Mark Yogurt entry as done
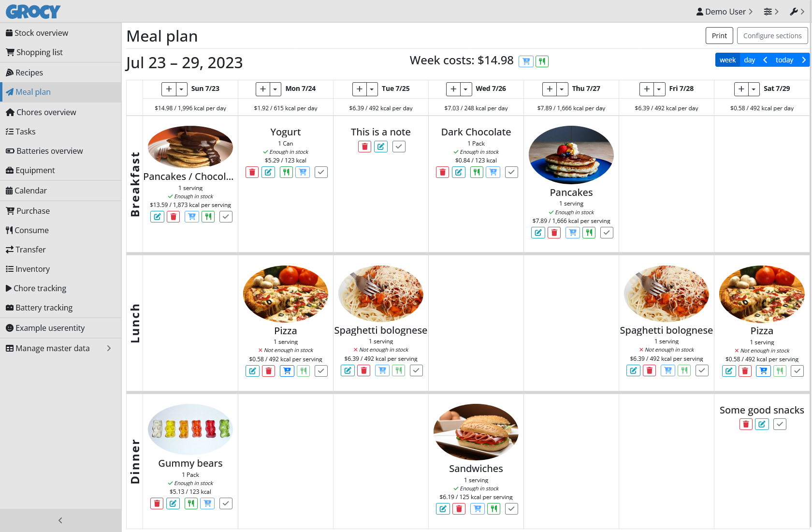The width and height of the screenshot is (812, 532). click(x=321, y=172)
